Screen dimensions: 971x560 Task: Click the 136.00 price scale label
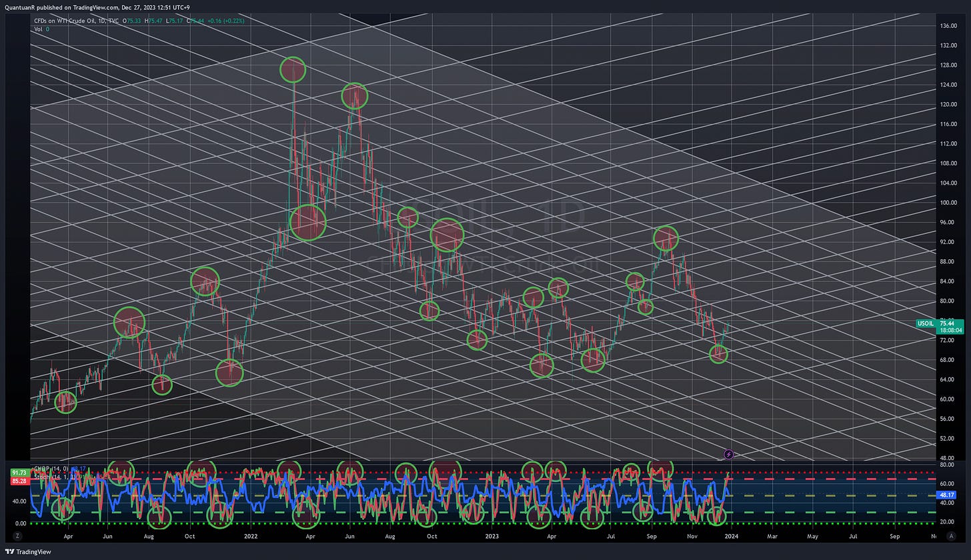948,26
